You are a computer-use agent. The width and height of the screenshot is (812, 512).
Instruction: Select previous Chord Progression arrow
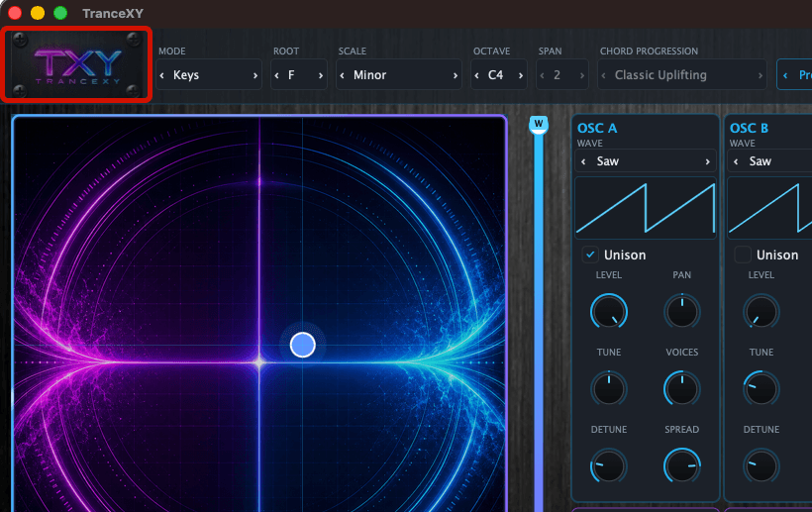click(x=603, y=75)
